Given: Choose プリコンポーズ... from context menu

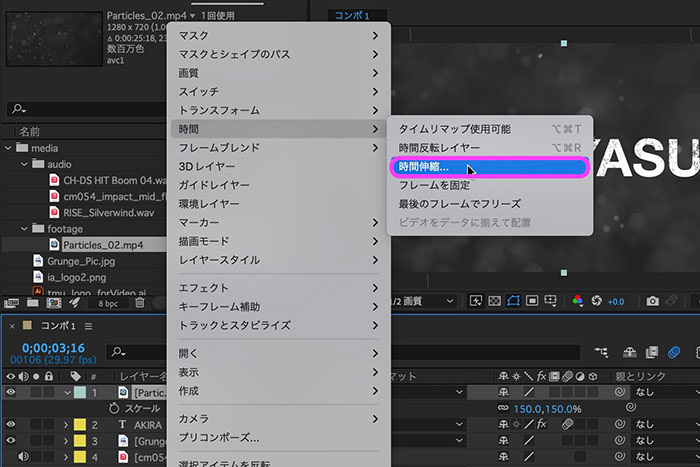Looking at the screenshot, I should 279,438.
